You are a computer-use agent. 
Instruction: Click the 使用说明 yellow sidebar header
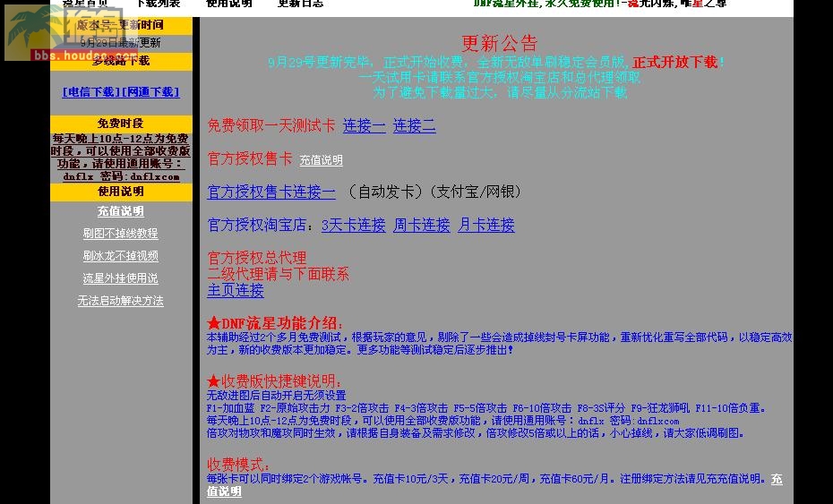121,192
